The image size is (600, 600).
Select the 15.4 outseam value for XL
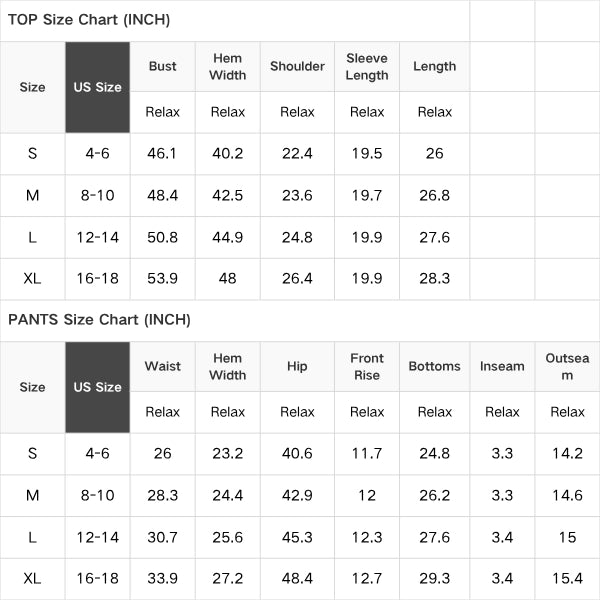pyautogui.click(x=567, y=578)
